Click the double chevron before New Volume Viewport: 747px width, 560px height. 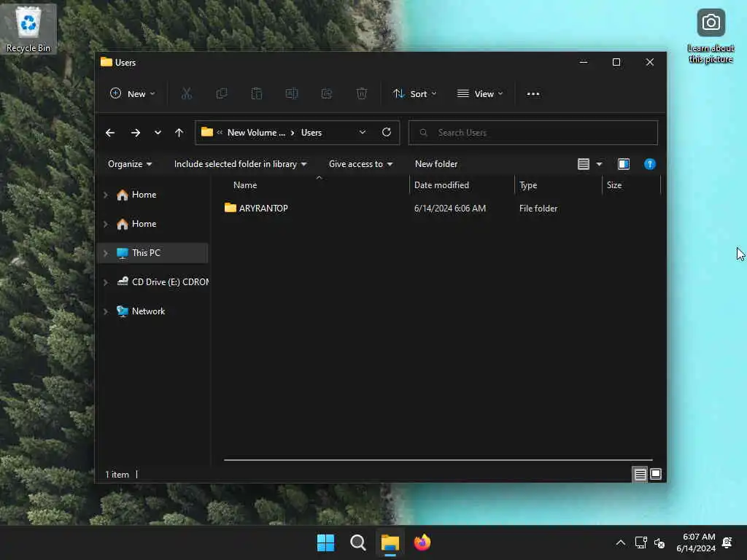coord(220,133)
